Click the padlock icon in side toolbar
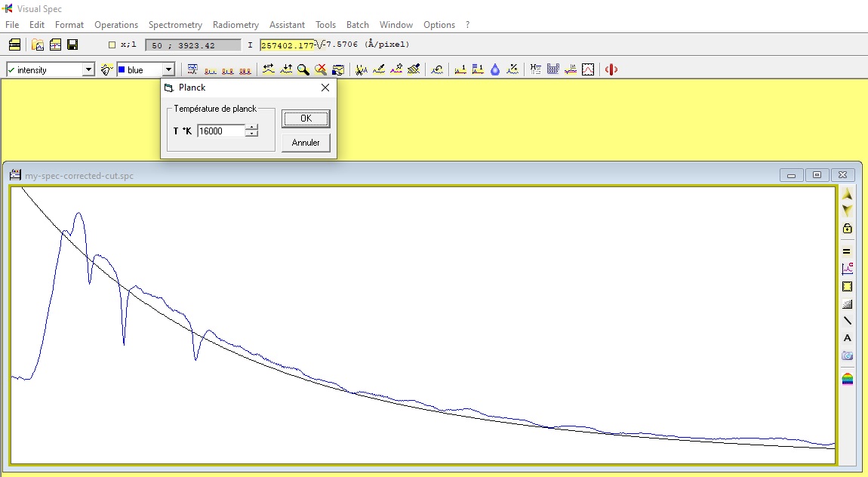 tap(847, 228)
